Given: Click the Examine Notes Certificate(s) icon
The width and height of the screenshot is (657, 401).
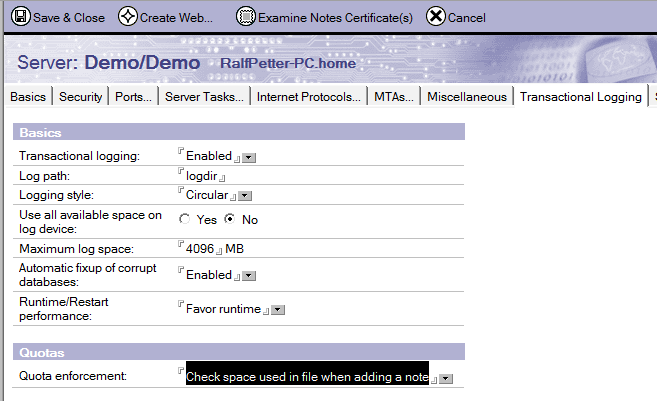Looking at the screenshot, I should click(245, 17).
